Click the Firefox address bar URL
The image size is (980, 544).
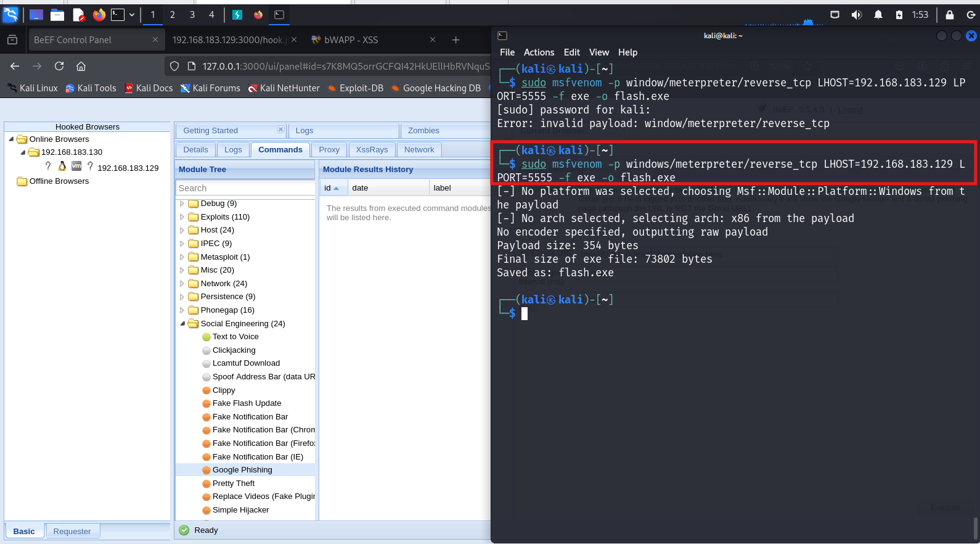pos(346,66)
